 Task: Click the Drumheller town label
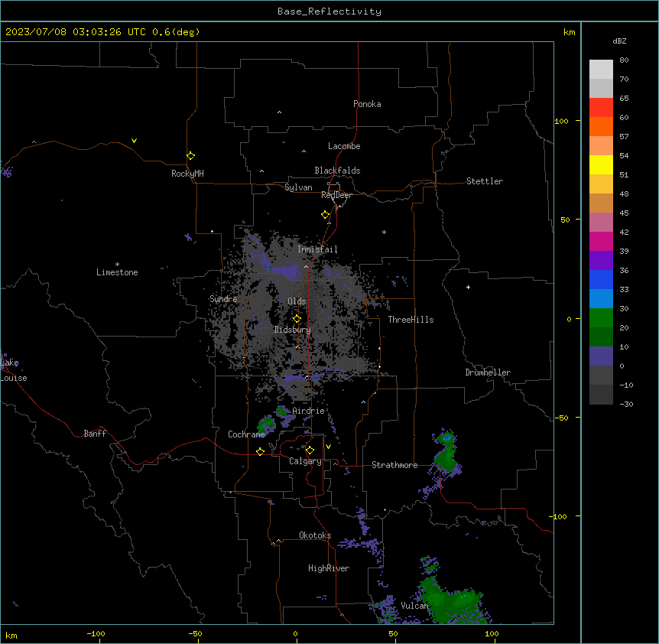[488, 372]
